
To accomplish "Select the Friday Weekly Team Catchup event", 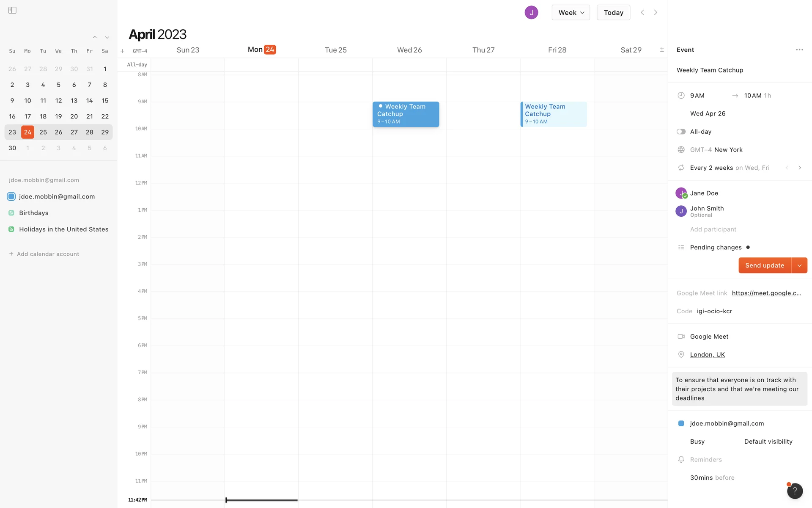I will (553, 114).
